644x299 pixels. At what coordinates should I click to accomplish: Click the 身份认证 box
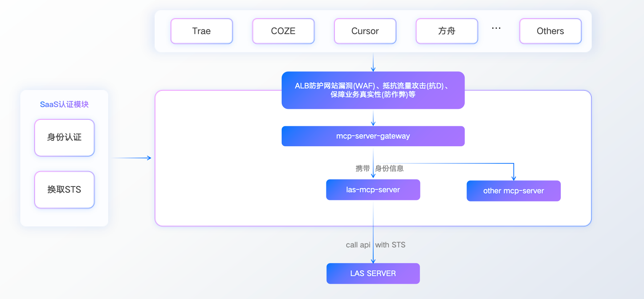click(64, 138)
